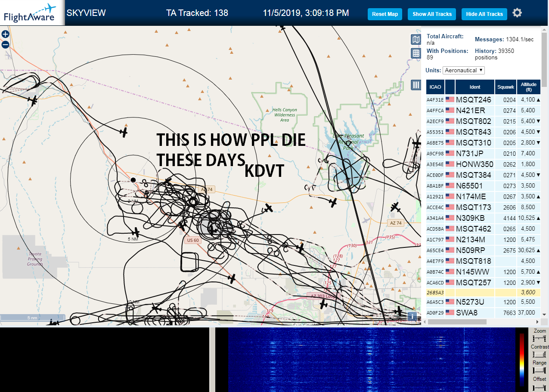Image resolution: width=549 pixels, height=392 pixels.
Task: Click the US flag in the MSQT818 row
Action: pyautogui.click(x=450, y=261)
